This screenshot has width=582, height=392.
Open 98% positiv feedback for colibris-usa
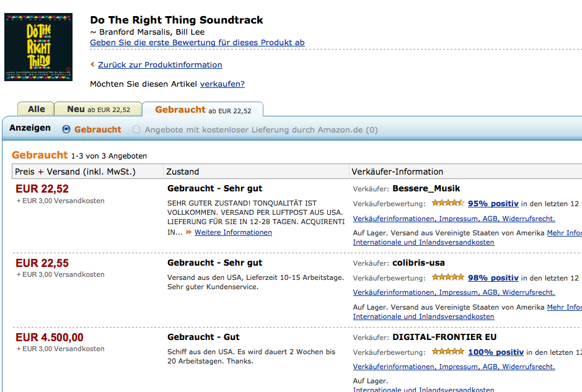(x=493, y=277)
